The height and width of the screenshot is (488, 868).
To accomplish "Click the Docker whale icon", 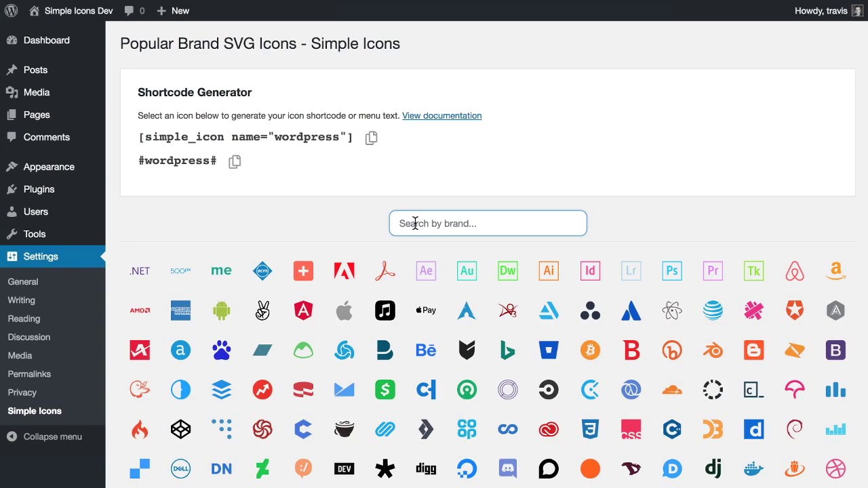I will [x=753, y=468].
